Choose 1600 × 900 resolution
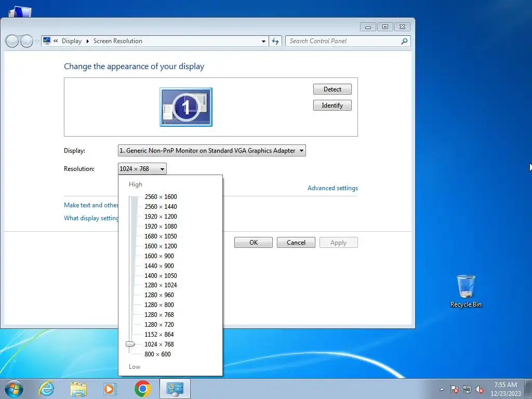This screenshot has width=532, height=399. [x=159, y=256]
